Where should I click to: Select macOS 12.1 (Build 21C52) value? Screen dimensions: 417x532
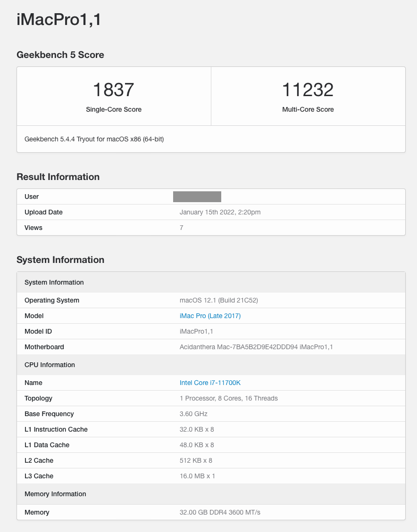[219, 300]
